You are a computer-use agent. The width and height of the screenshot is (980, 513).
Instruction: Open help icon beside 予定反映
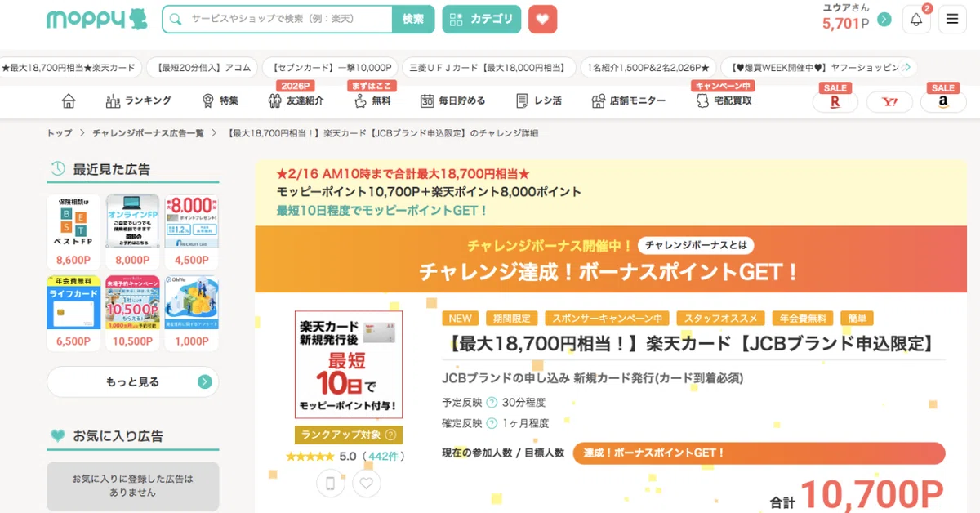tap(492, 403)
